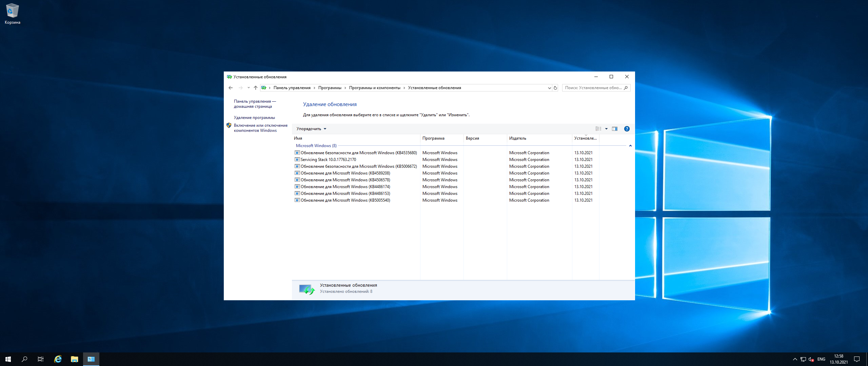868x366 pixels.
Task: Click the window title bar updates icon
Action: [x=230, y=77]
